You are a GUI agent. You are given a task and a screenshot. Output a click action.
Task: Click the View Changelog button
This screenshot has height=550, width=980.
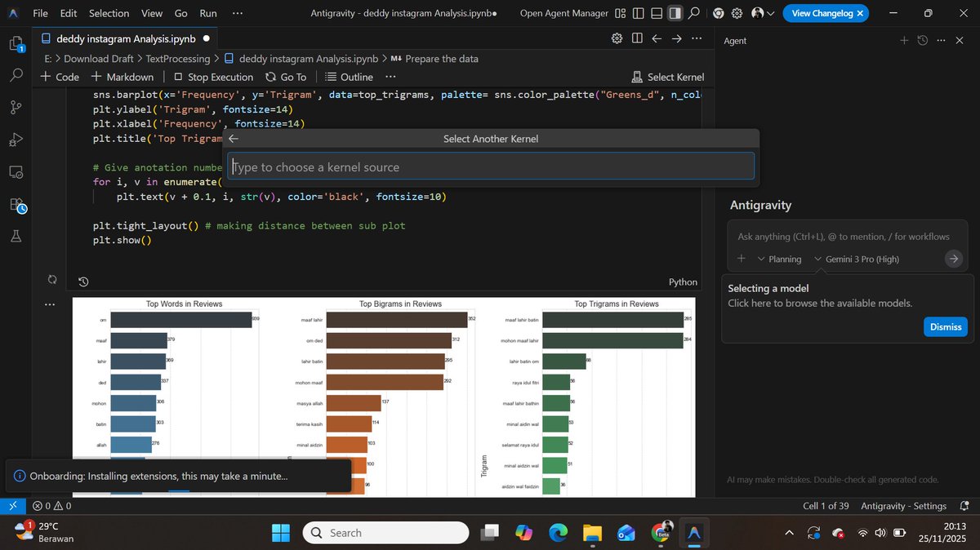coord(826,13)
